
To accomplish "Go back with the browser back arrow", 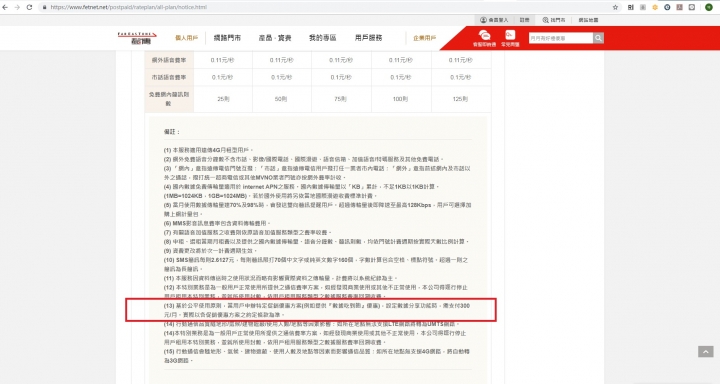I will pos(5,7).
